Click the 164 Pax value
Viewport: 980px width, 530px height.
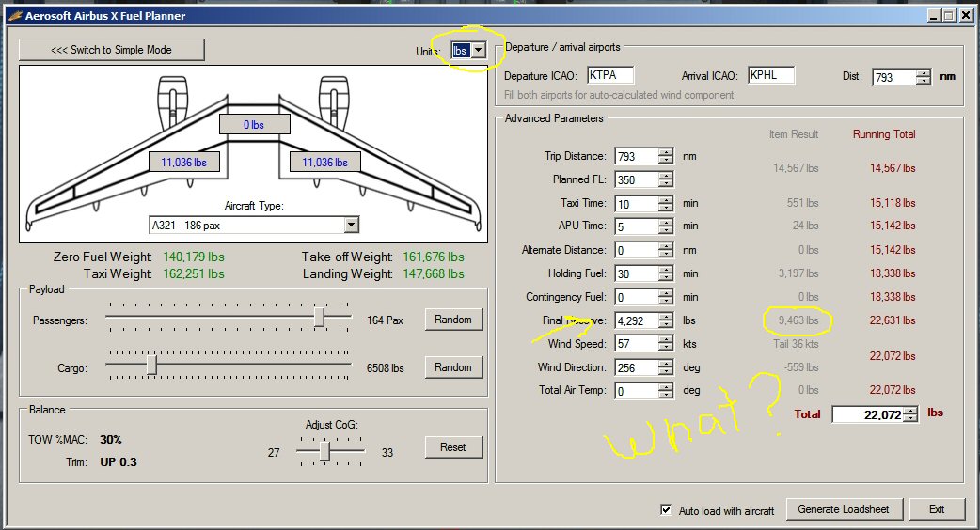pyautogui.click(x=385, y=320)
